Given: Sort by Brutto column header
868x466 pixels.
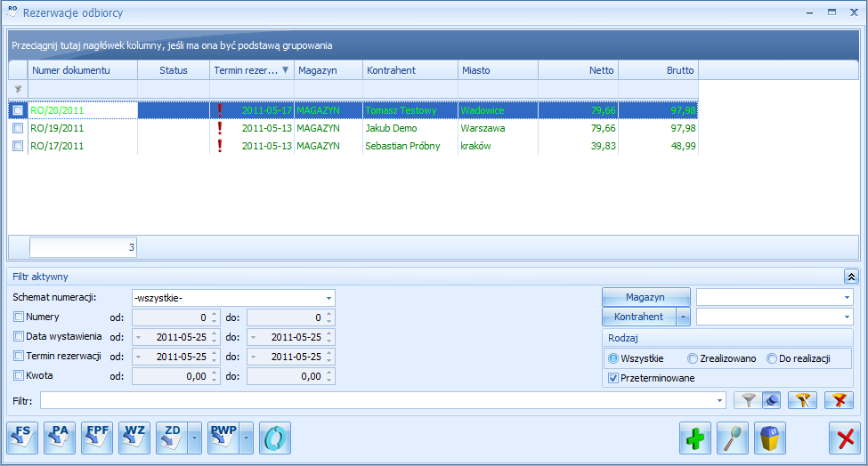Looking at the screenshot, I should point(658,70).
